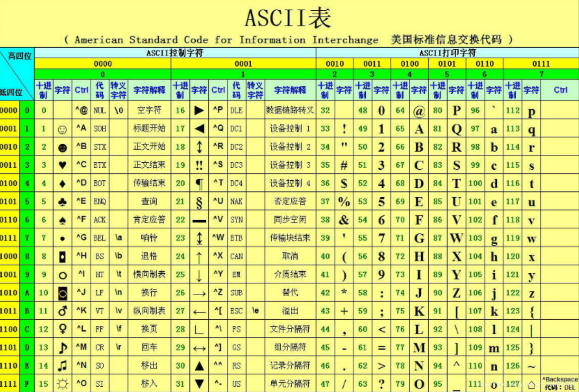This screenshot has height=392, width=579.
Task: Select the '响铃' description cell
Action: [149, 237]
